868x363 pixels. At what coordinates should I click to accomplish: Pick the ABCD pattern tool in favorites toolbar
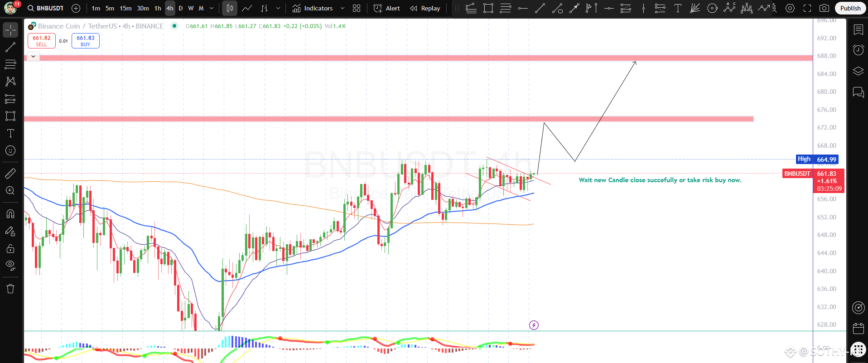point(729,8)
